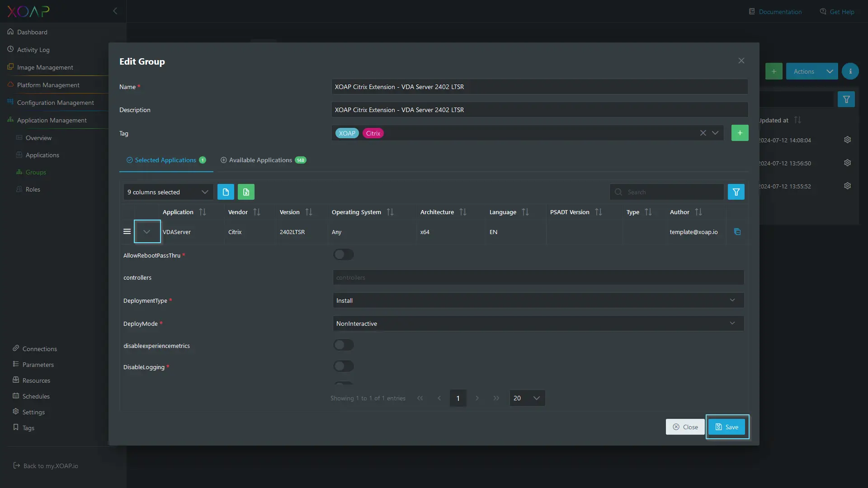
Task: Open Dashboard in the sidebar
Action: (x=32, y=32)
